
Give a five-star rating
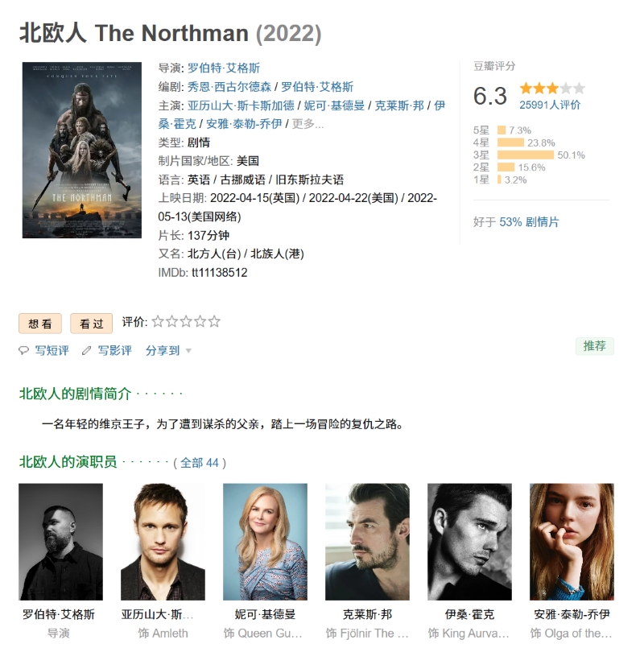214,321
